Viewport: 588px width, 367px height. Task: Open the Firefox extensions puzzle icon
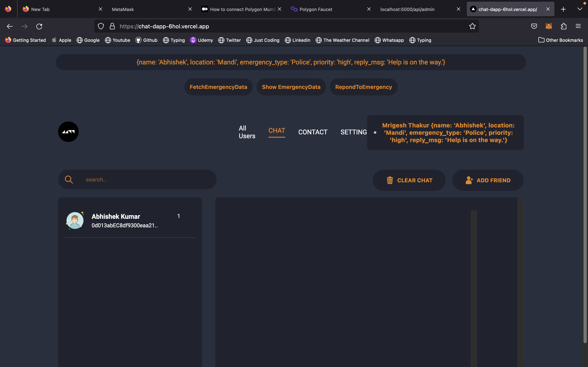coord(563,26)
